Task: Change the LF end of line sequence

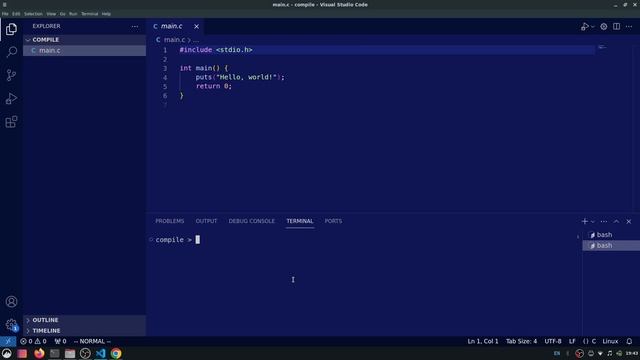Action: click(572, 341)
